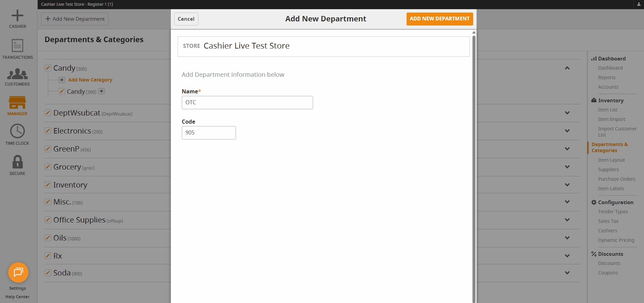Expand the DeptWsubcat department chevron
The image size is (644, 303).
pyautogui.click(x=567, y=113)
